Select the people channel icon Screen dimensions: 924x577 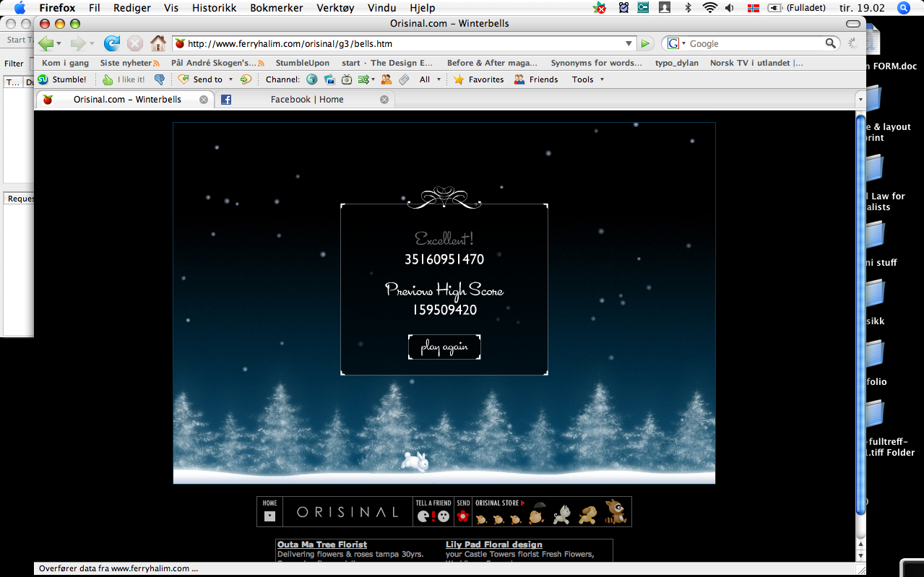tap(387, 79)
